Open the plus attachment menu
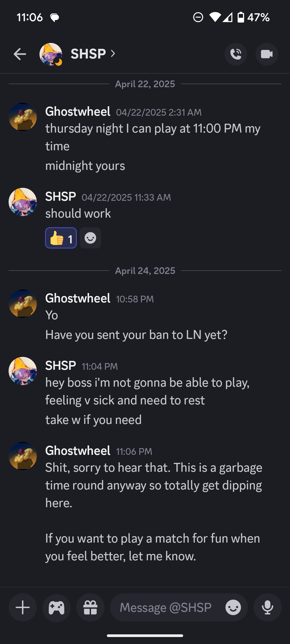290x644 pixels. click(23, 608)
